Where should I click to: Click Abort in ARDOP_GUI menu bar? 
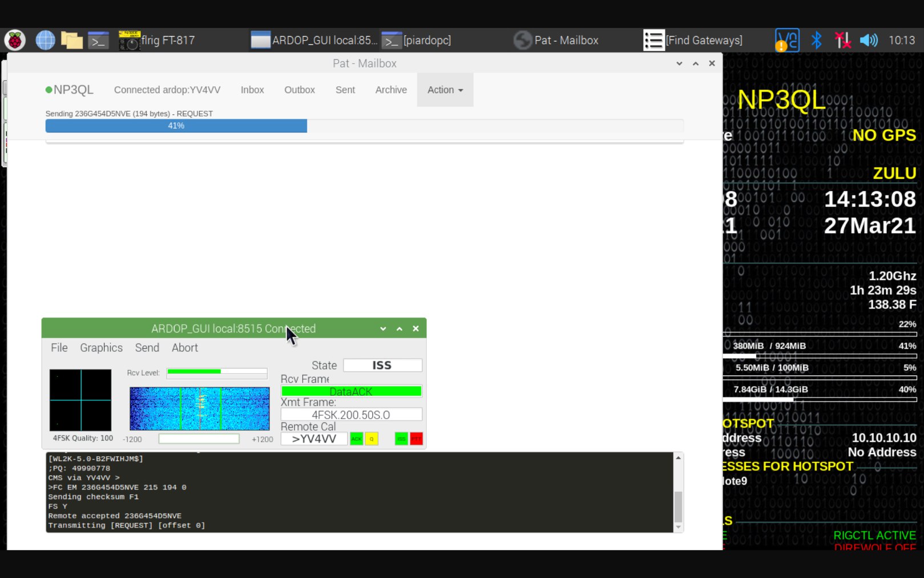pyautogui.click(x=185, y=348)
